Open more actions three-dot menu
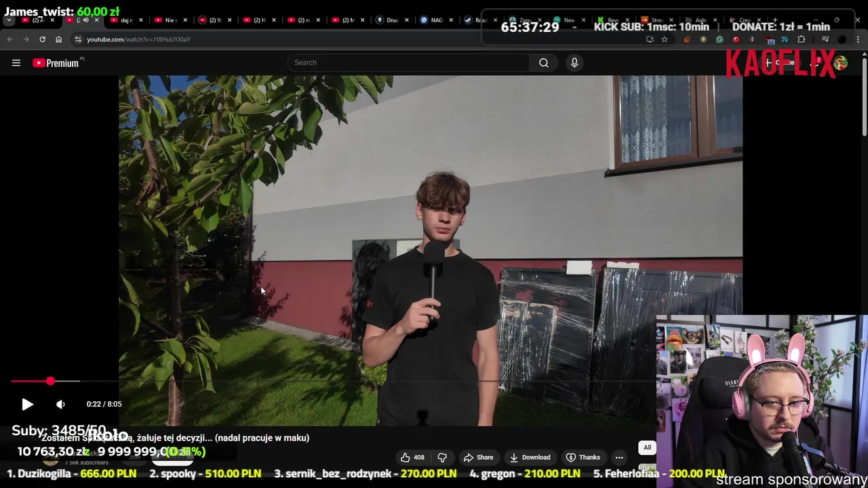Screen dimensions: 868x488 [x=619, y=457]
